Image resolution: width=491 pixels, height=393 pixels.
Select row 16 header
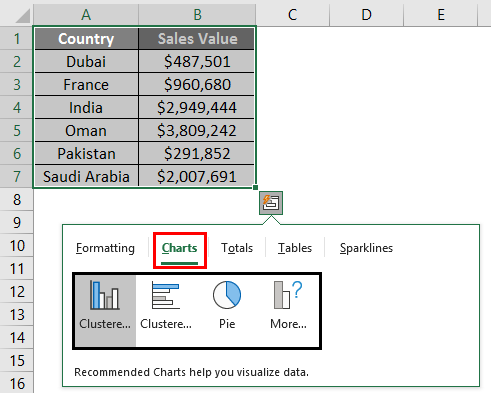point(17,383)
